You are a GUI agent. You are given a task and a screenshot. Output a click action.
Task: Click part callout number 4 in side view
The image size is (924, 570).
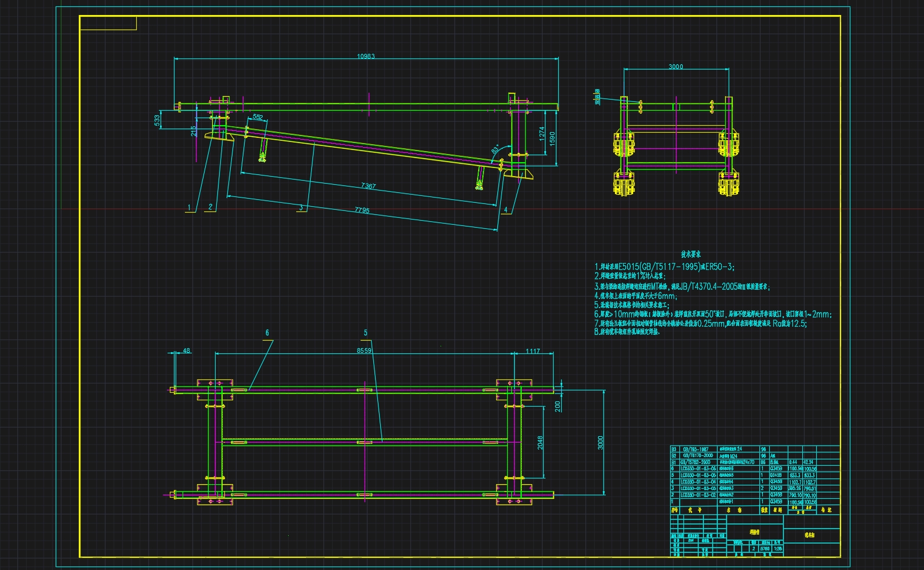pos(505,210)
